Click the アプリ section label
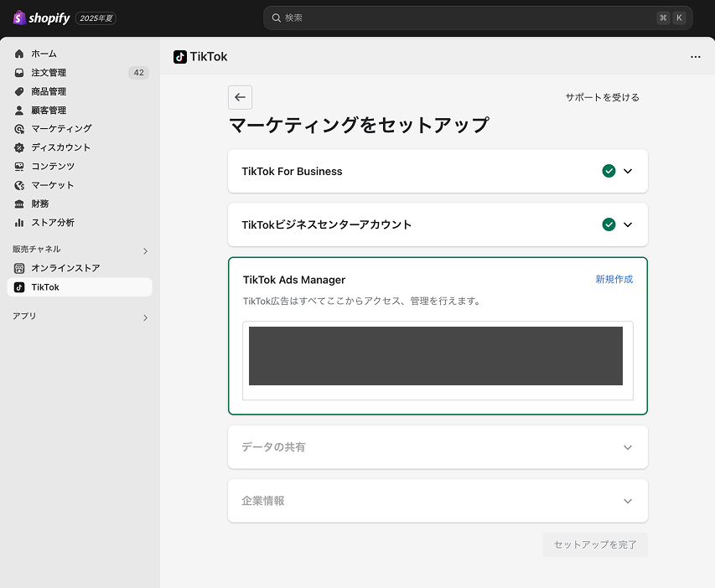Screen dimensions: 715x588 (24, 316)
